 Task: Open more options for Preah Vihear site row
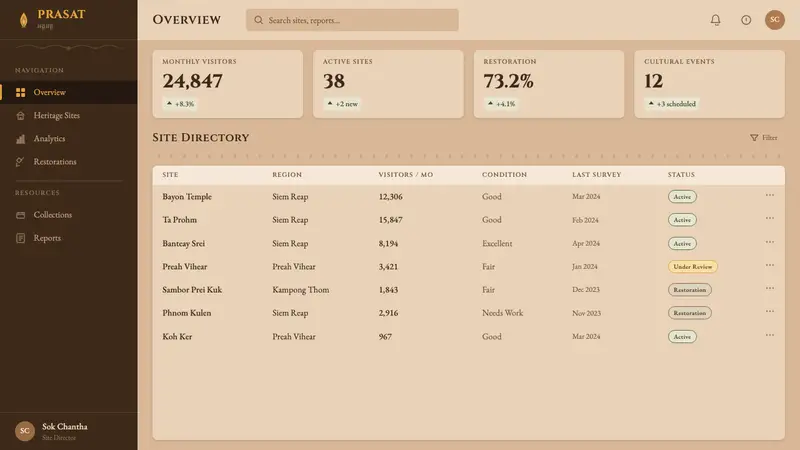(769, 265)
